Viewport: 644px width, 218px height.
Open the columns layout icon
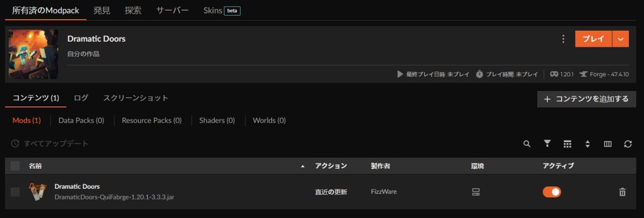click(x=608, y=144)
